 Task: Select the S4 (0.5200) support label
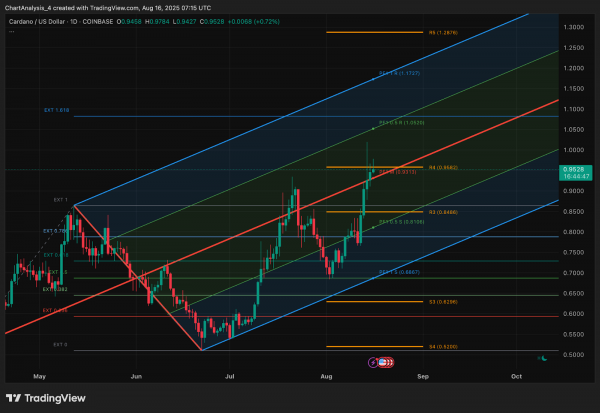point(443,347)
